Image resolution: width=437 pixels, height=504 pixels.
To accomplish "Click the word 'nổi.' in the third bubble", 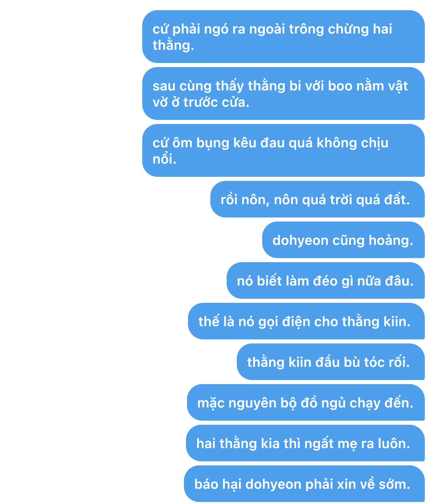I will coord(165,159).
